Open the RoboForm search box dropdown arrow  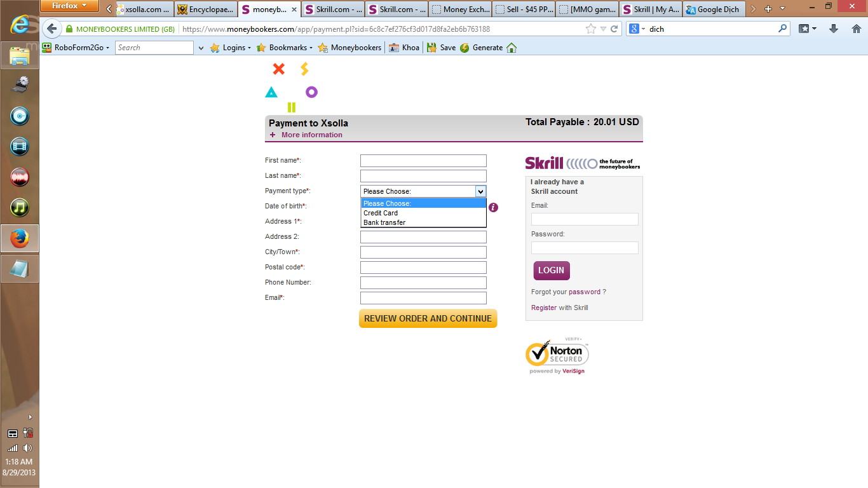(x=201, y=48)
